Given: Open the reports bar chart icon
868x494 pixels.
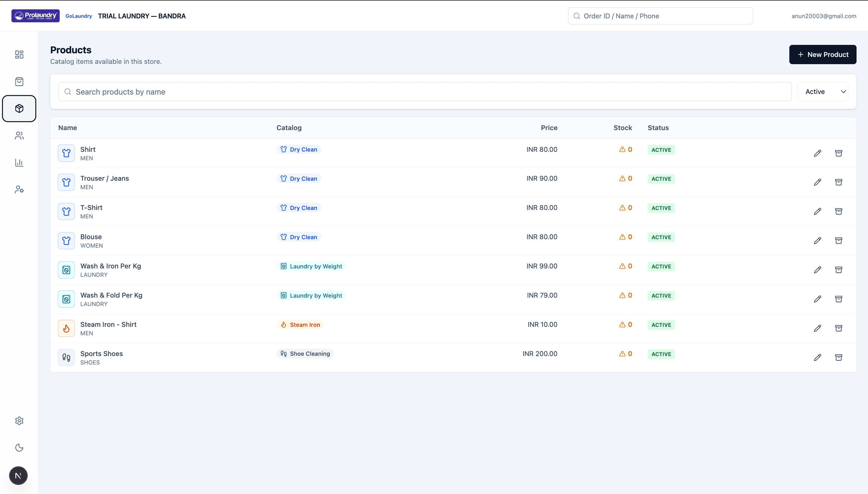Looking at the screenshot, I should coord(19,163).
